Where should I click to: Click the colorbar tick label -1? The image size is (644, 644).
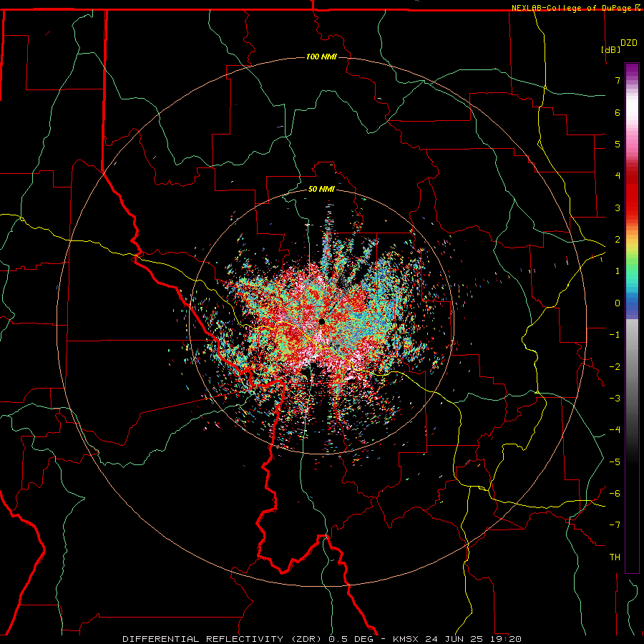[615, 335]
